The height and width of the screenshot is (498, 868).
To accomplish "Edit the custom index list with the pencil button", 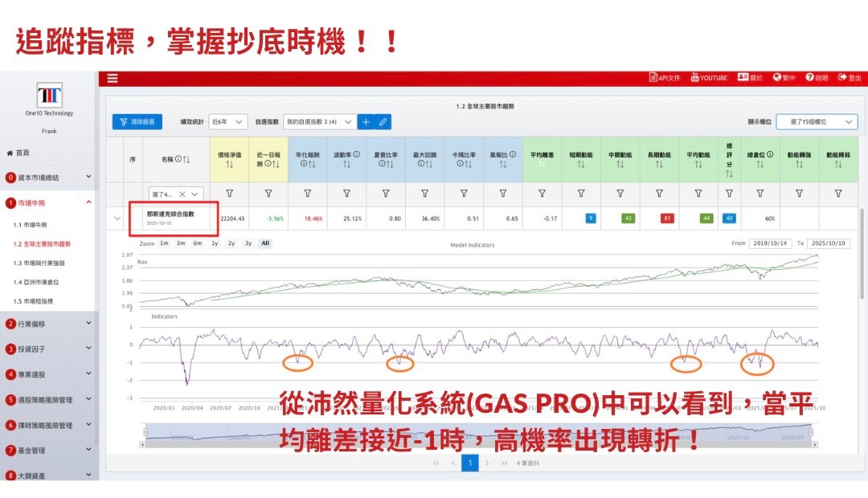I will (x=383, y=122).
